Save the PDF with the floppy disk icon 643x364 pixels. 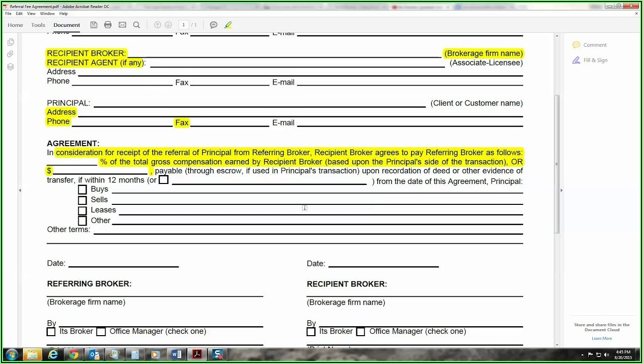(x=94, y=25)
